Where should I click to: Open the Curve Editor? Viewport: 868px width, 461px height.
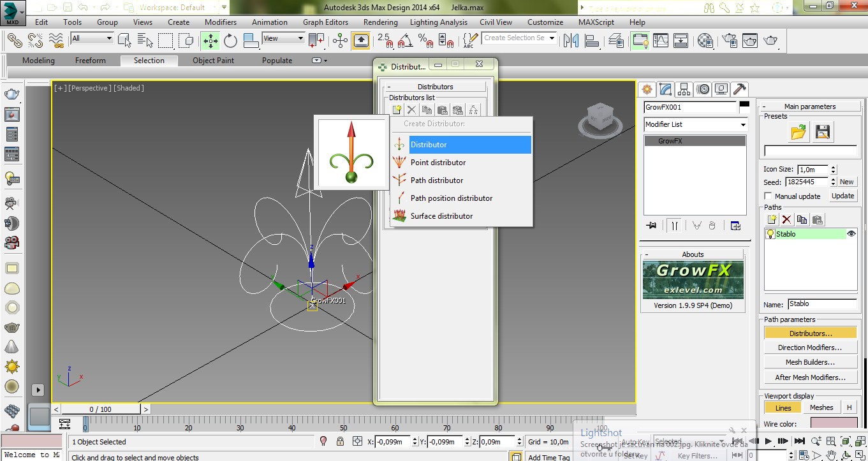point(661,41)
